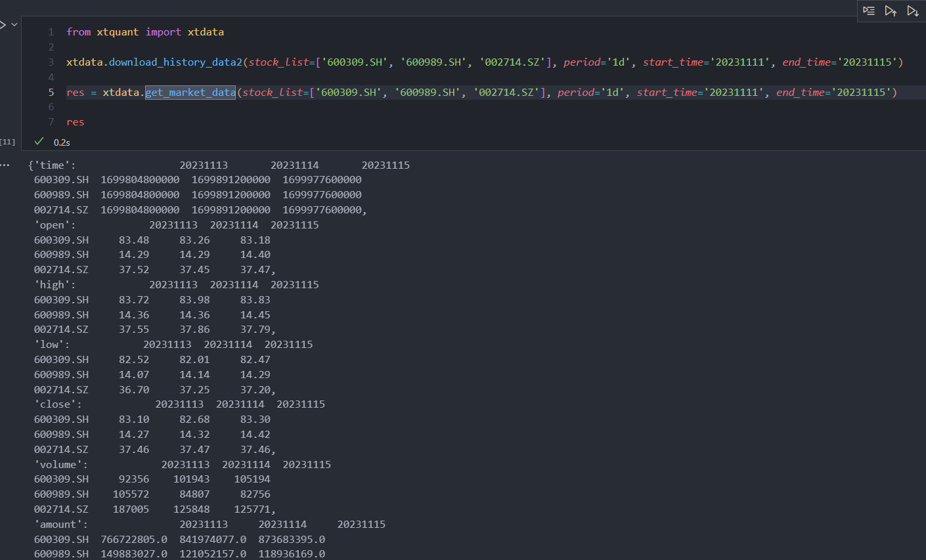Click the end_time='20231115' argument on line 3

click(840, 62)
